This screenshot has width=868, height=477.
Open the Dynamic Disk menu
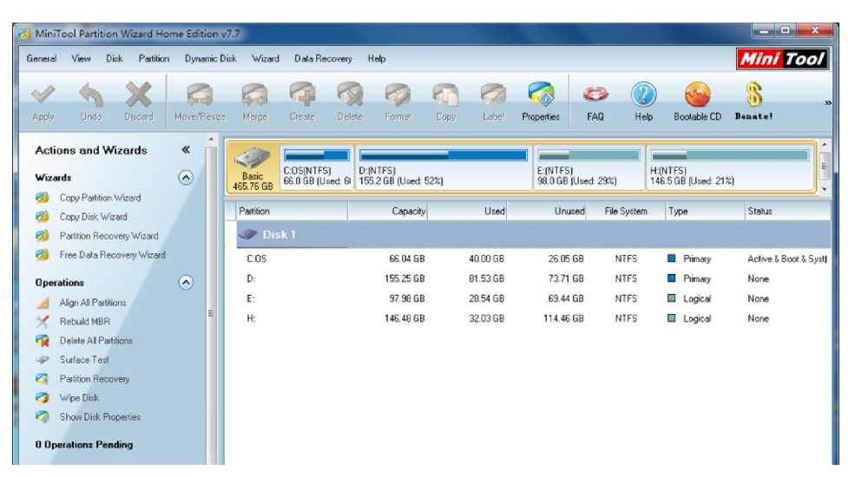coord(210,59)
